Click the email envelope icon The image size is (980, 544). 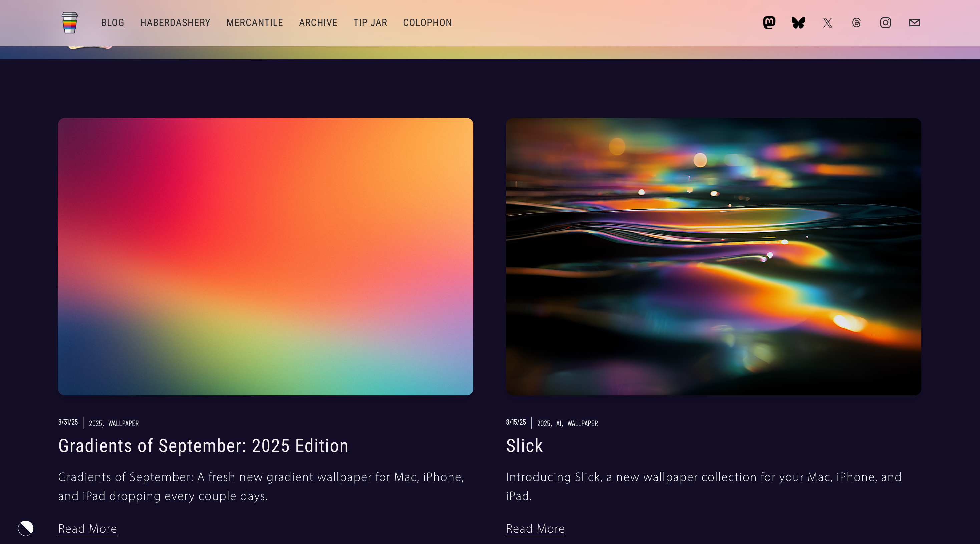tap(914, 23)
